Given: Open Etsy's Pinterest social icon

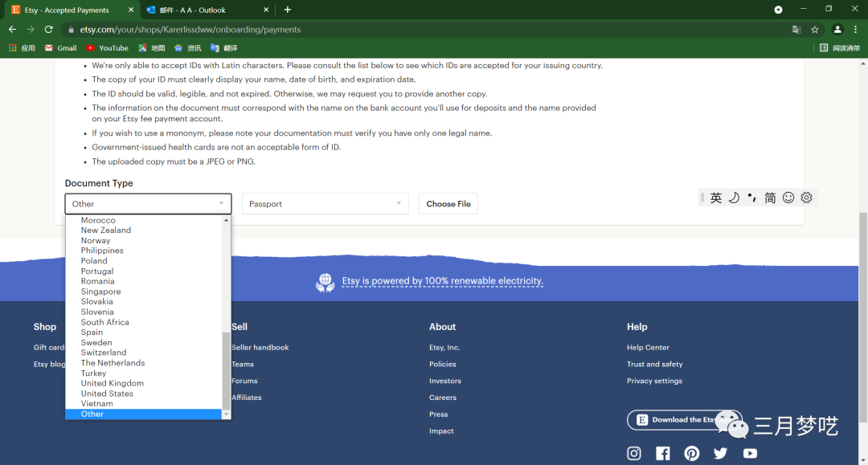Looking at the screenshot, I should (692, 453).
